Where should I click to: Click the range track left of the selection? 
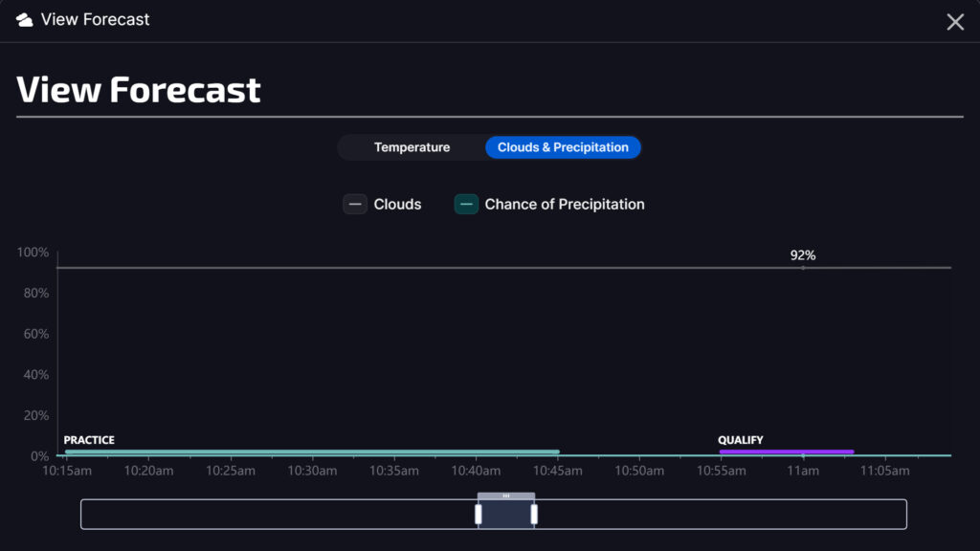(x=278, y=515)
